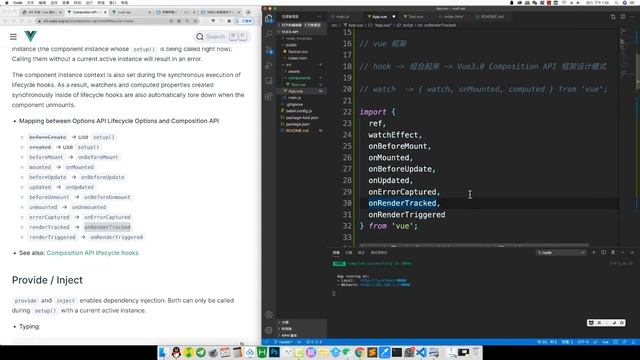Click the Search box on Vue docs
Screen dimensions: 640x360
(221, 37)
